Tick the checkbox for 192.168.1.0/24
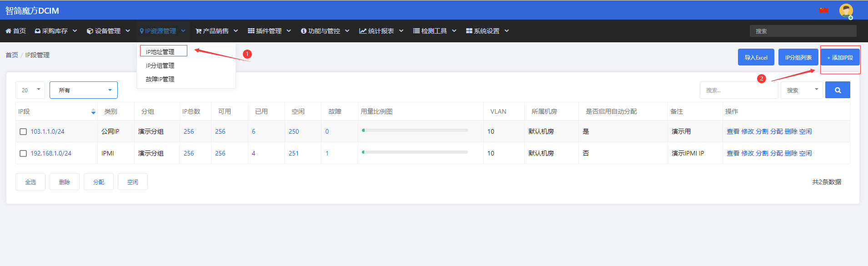868x266 pixels. [x=23, y=153]
